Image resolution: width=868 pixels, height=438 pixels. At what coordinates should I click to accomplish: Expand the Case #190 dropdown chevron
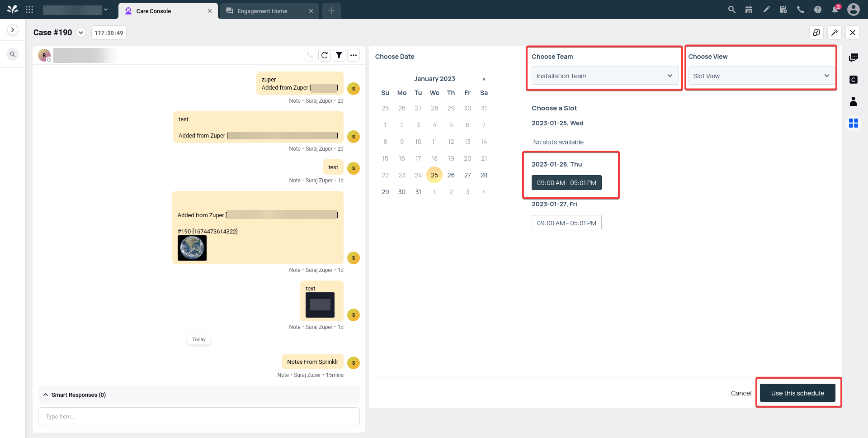(x=81, y=33)
